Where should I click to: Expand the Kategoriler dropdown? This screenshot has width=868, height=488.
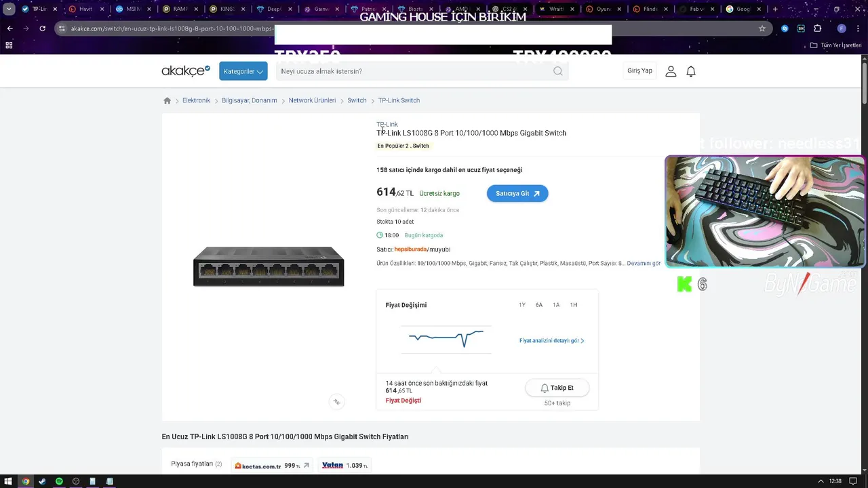coord(243,71)
